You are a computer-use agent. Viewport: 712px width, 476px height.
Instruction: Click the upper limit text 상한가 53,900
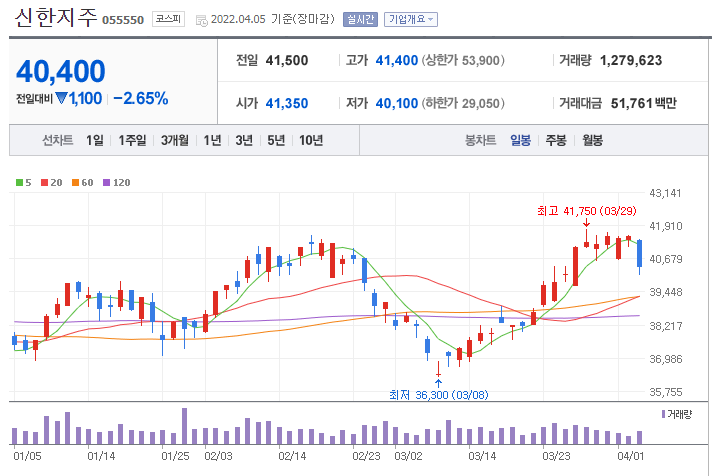tap(463, 60)
